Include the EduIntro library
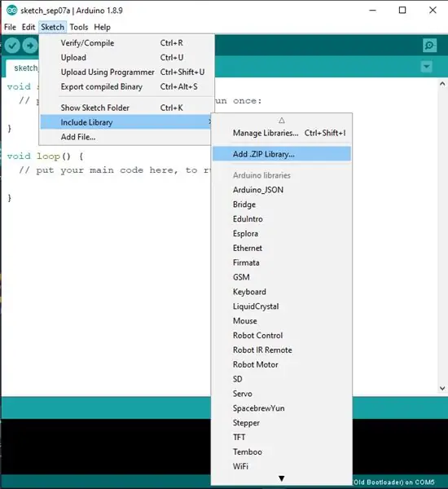Image resolution: width=448 pixels, height=489 pixels. [282, 219]
